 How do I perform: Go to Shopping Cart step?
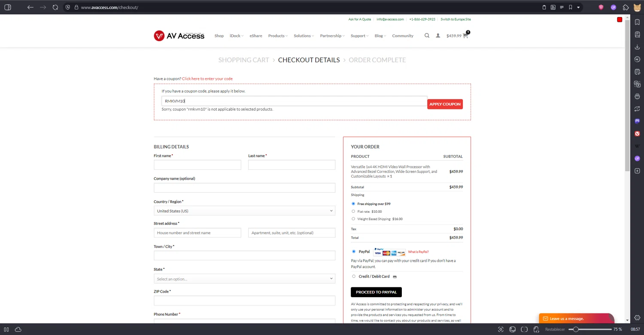[x=243, y=60]
